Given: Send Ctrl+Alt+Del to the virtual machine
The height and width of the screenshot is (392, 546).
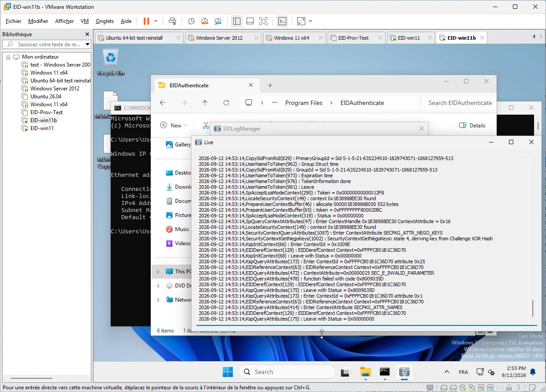Looking at the screenshot, I should pyautogui.click(x=173, y=21).
